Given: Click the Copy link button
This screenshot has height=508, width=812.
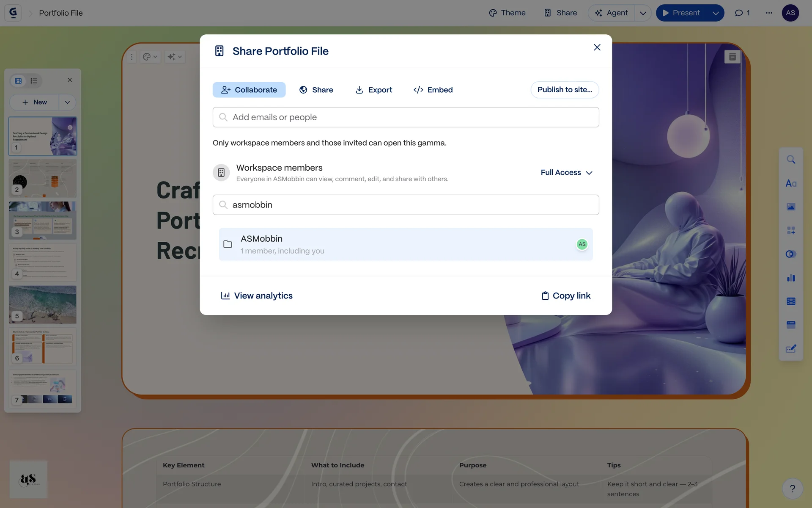Looking at the screenshot, I should [566, 295].
